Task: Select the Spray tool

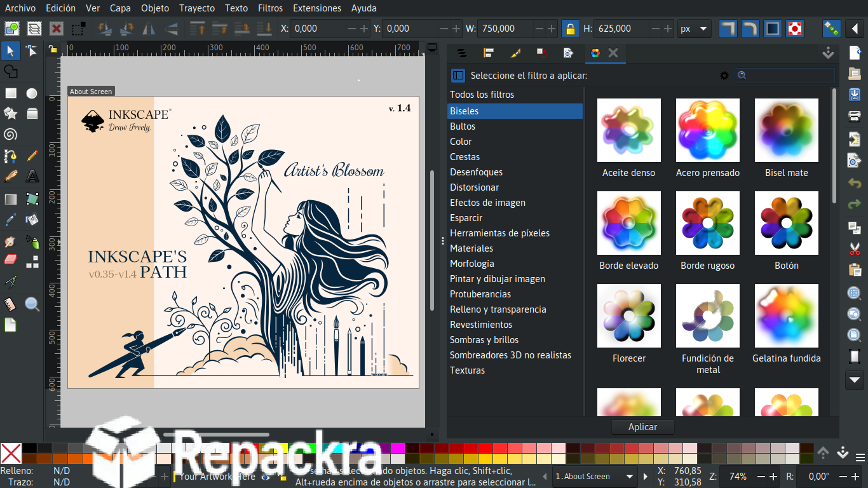Action: coord(32,241)
